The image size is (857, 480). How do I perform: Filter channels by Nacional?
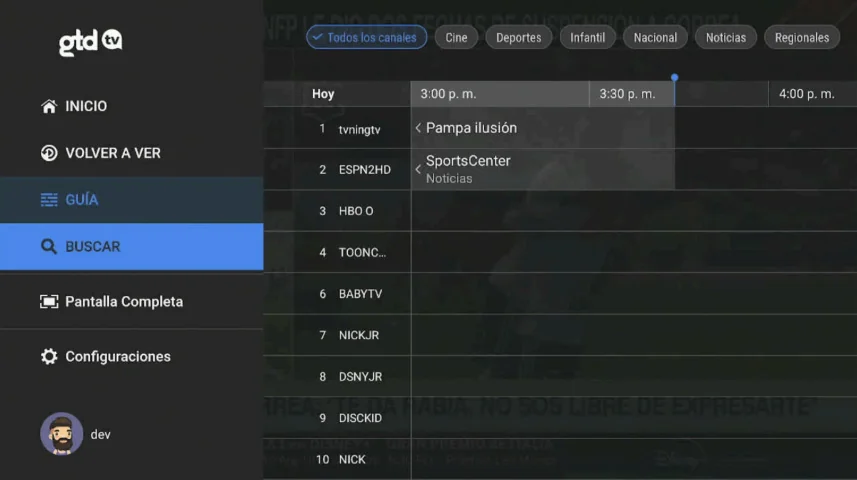(x=655, y=37)
